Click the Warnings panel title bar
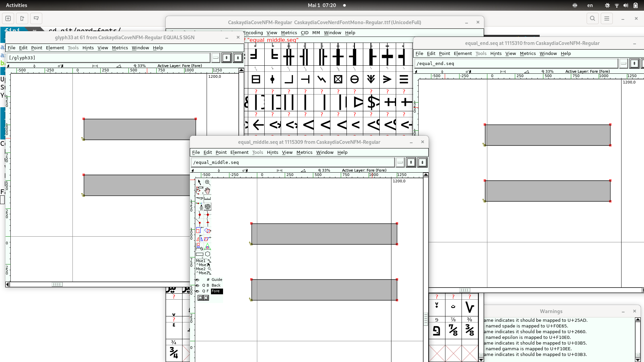Screen dimensions: 644x362 [x=551, y=311]
